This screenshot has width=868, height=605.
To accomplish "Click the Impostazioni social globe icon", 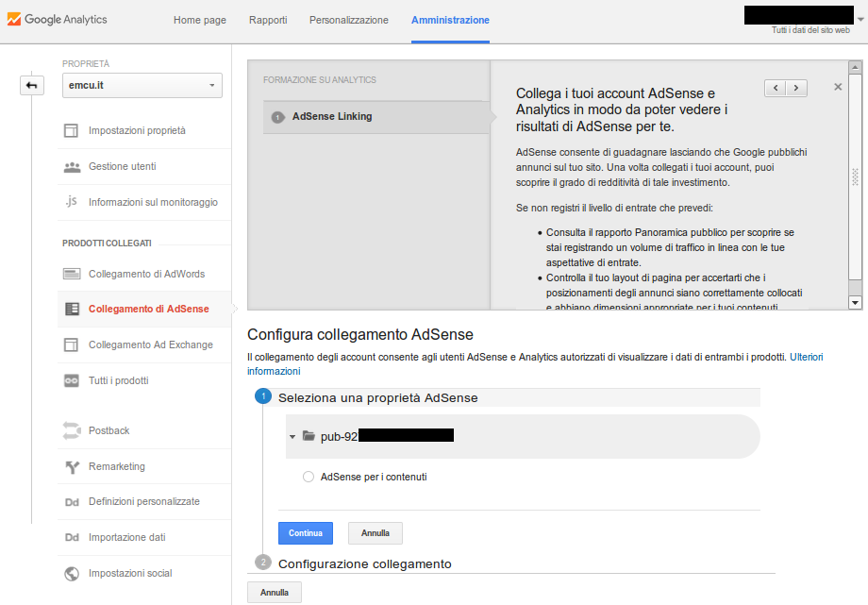I will point(72,574).
